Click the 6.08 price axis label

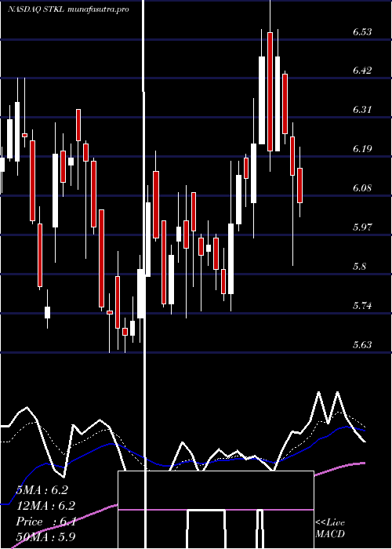362,188
